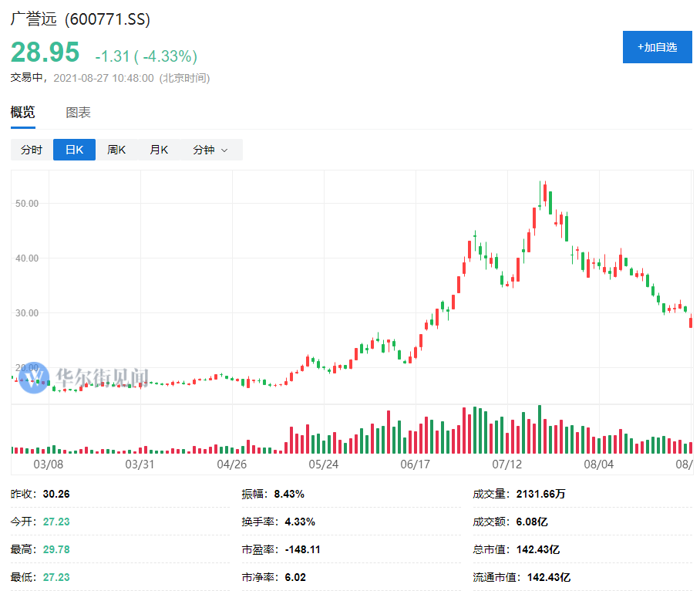Click the 昨收 value 30.26

click(56, 494)
